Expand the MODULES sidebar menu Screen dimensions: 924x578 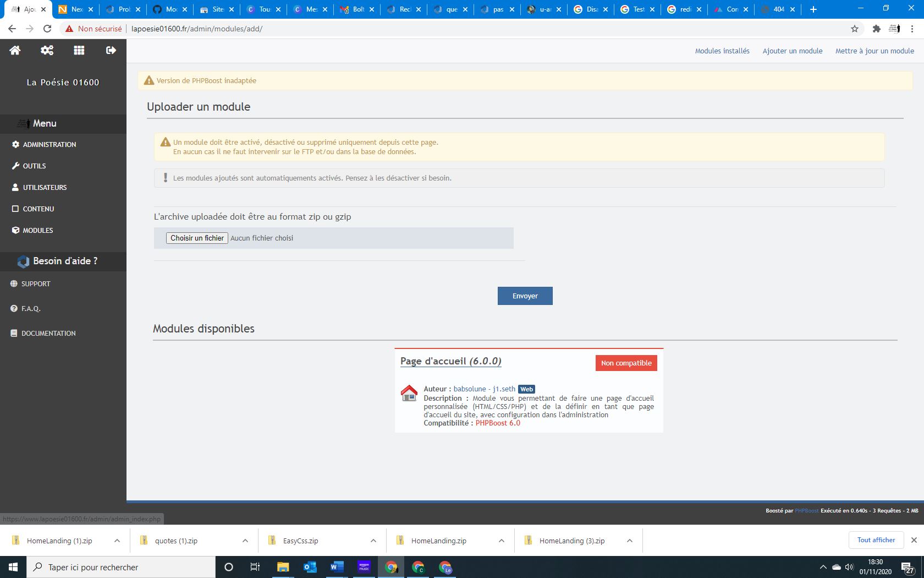tap(37, 230)
